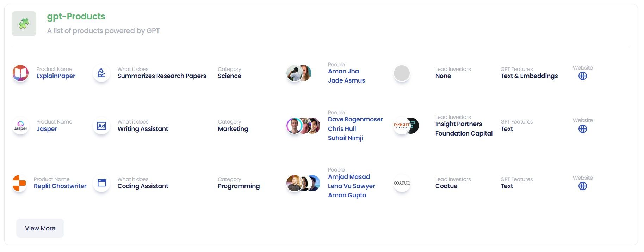The height and width of the screenshot is (252, 644).
Task: Open the ExplainPaper website globe icon
Action: tap(582, 76)
